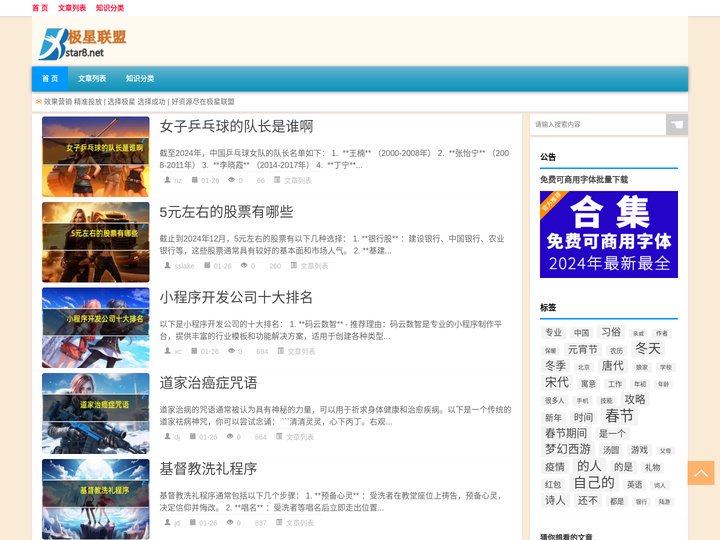Screen dimensions: 720x540
Task: Click the star8.net site logo
Action: [83, 44]
